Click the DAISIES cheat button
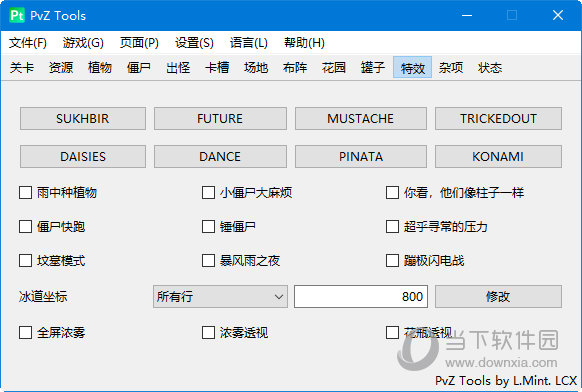The height and width of the screenshot is (392, 582). pyautogui.click(x=83, y=156)
